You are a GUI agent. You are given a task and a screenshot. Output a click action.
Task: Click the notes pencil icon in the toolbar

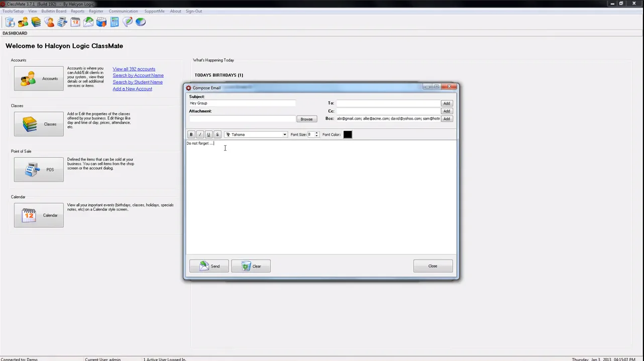pos(128,22)
